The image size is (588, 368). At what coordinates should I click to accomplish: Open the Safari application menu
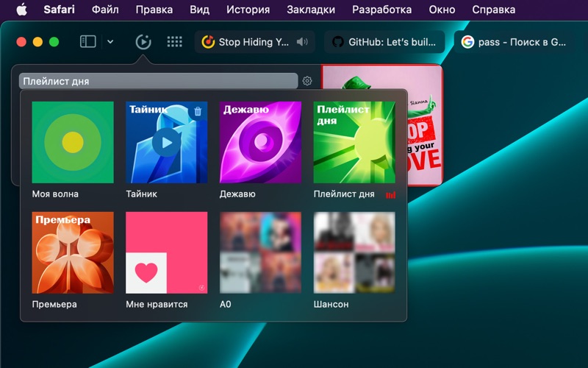click(x=60, y=10)
